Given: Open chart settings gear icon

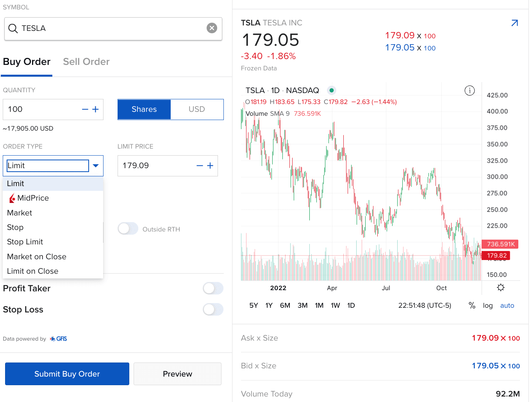Looking at the screenshot, I should [x=500, y=288].
